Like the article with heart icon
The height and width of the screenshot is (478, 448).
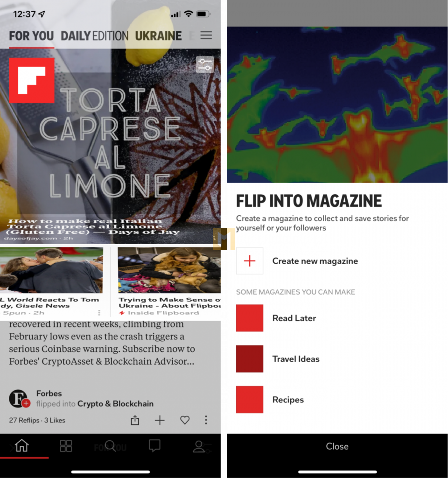(x=185, y=420)
